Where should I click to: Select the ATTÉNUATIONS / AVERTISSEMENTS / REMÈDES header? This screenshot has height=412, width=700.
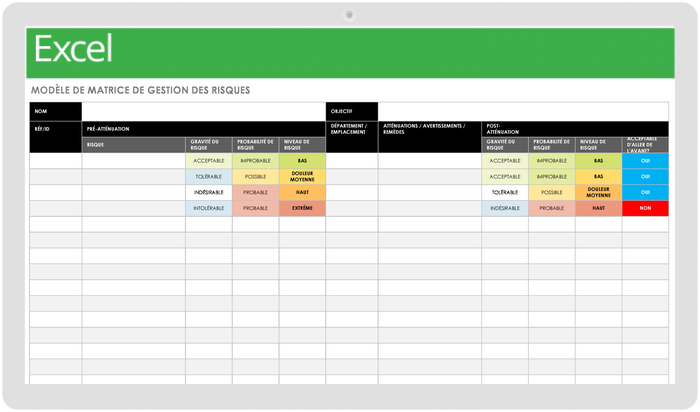pyautogui.click(x=428, y=129)
